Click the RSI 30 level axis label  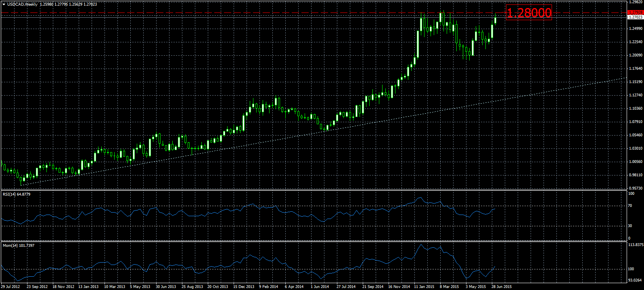[x=631, y=226]
